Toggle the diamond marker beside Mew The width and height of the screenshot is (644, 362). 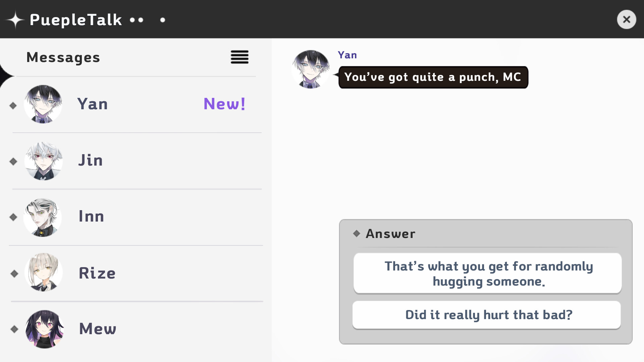[x=13, y=330]
